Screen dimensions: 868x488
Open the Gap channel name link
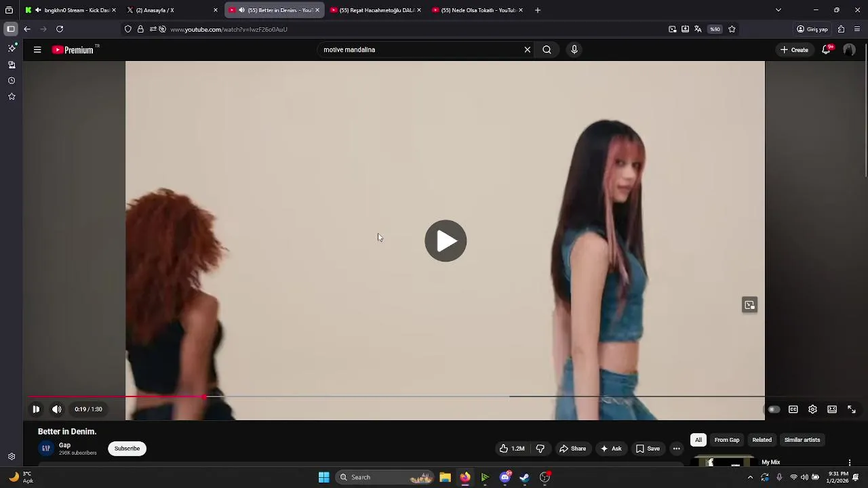[64, 445]
